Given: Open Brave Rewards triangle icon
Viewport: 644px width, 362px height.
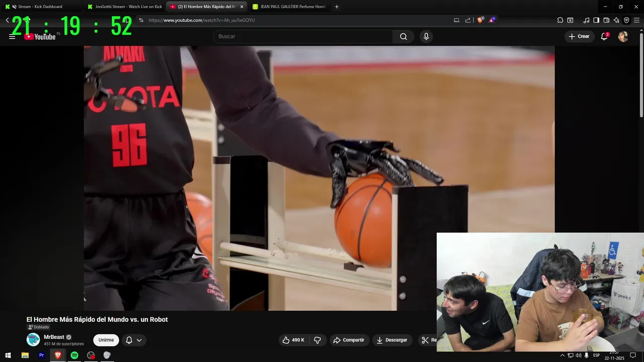Looking at the screenshot, I should 492,20.
